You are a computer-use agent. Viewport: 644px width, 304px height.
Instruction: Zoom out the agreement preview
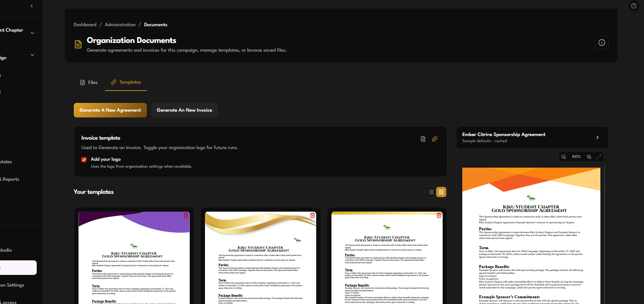click(x=564, y=157)
